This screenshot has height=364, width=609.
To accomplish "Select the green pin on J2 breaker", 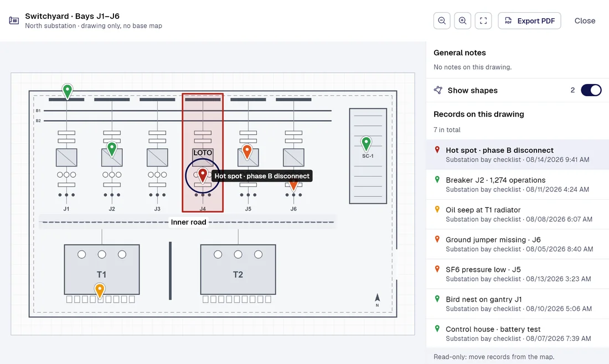I will [112, 149].
